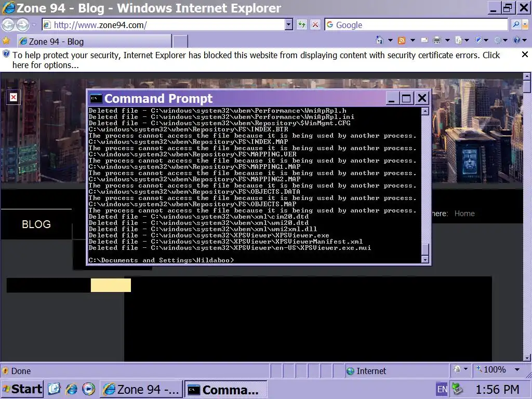Click Command Prompt window system icon
Screen dimensions: 532x399
tap(96, 98)
